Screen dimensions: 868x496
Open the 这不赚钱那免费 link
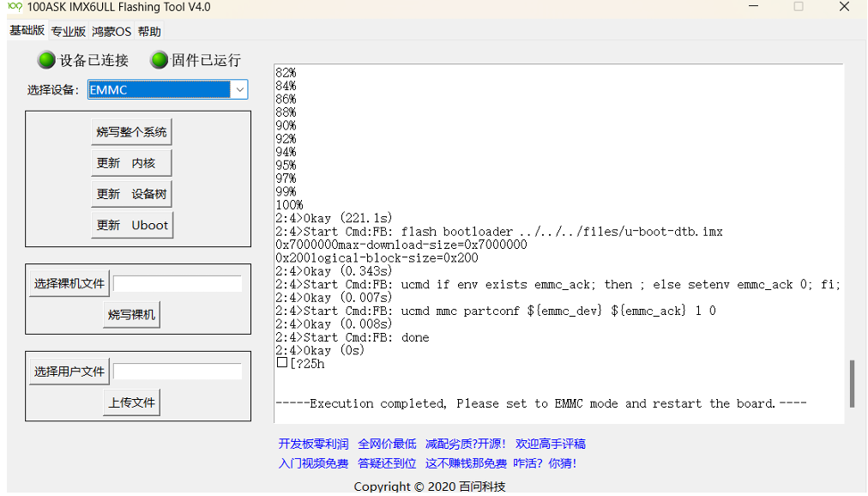466,463
